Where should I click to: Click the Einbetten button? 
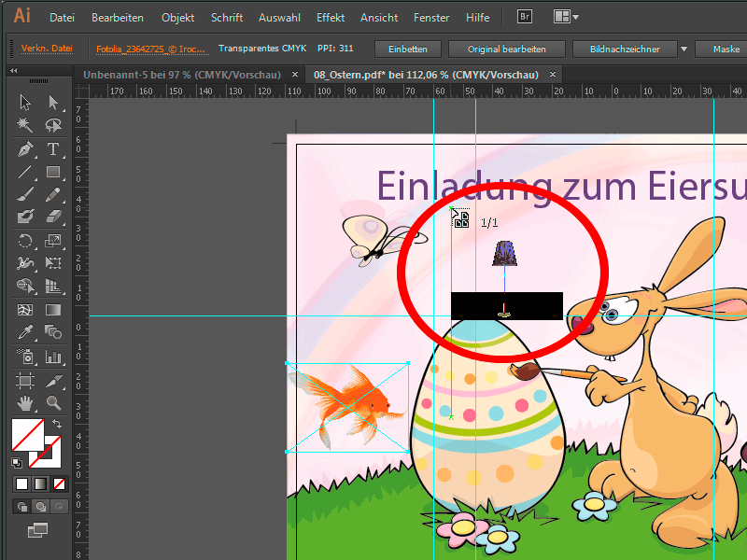[408, 49]
